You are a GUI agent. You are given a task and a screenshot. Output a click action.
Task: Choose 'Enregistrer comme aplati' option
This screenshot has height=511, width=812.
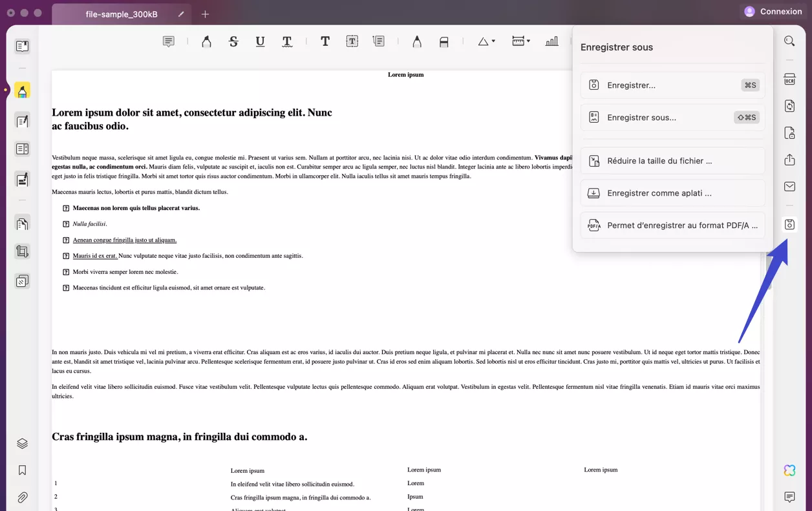(672, 193)
